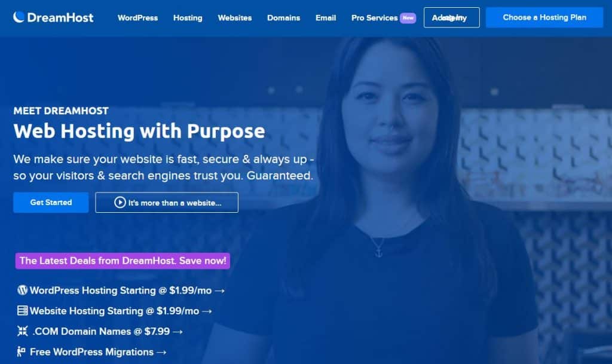Click the purple Latest Deals from DreamHost banner
The height and width of the screenshot is (364, 612).
tap(123, 261)
